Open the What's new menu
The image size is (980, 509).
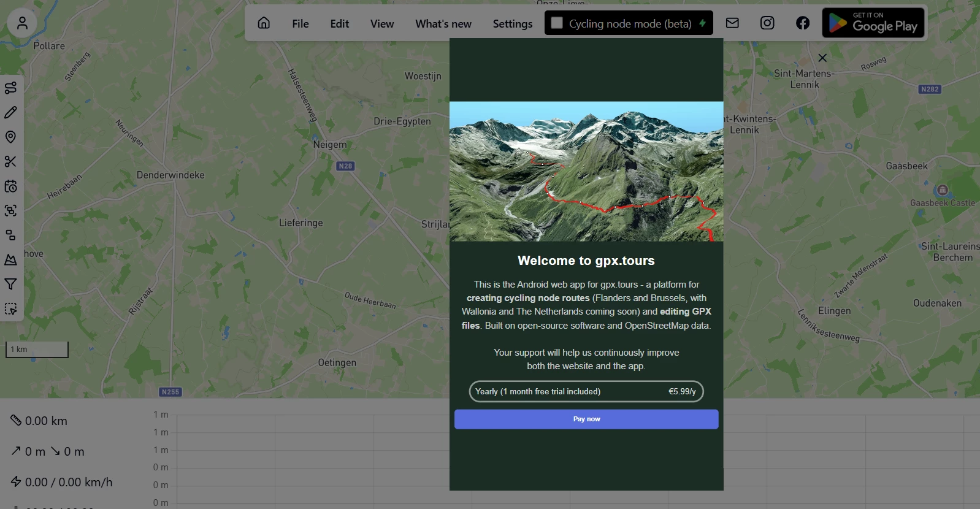click(443, 24)
